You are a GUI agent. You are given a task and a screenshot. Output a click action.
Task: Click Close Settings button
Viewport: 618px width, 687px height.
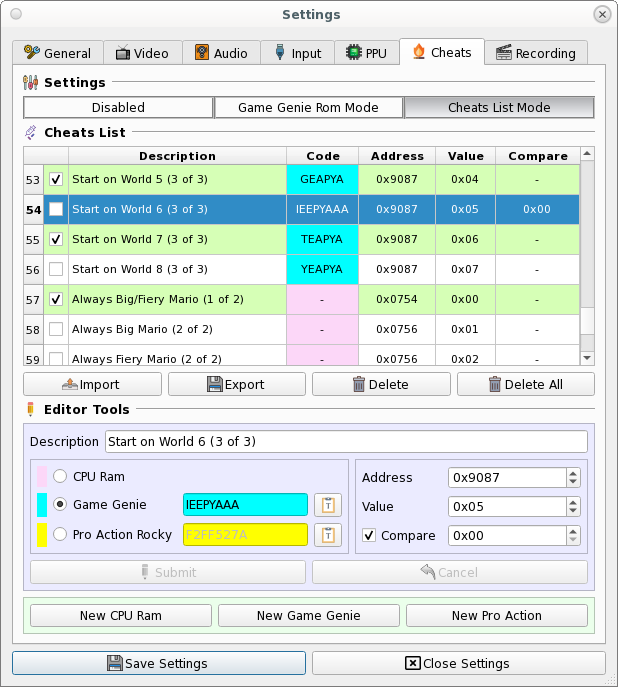[459, 663]
